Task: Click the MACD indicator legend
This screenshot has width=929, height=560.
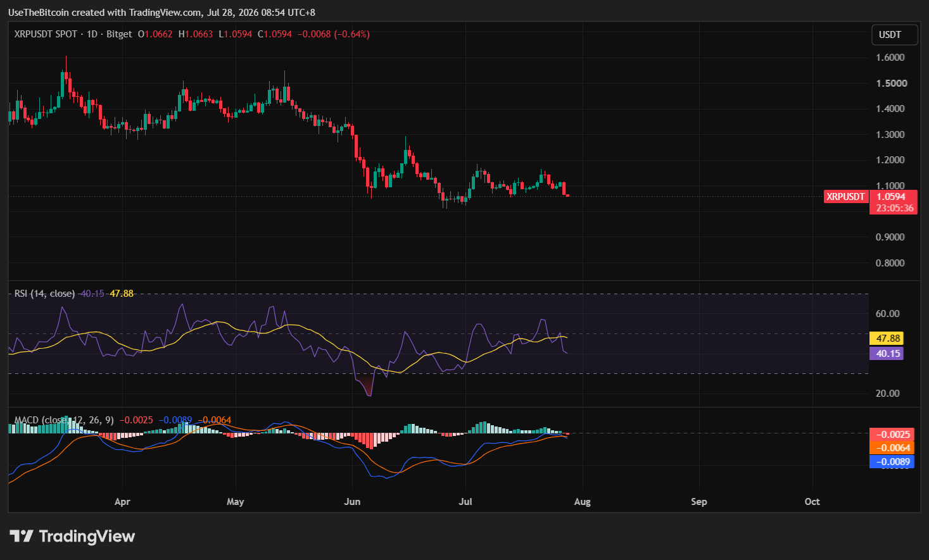Action: point(64,420)
